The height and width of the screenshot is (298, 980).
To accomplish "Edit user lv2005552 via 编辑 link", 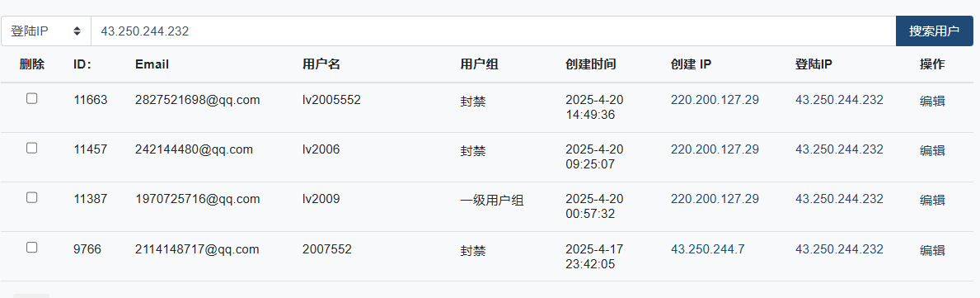I will coord(932,101).
